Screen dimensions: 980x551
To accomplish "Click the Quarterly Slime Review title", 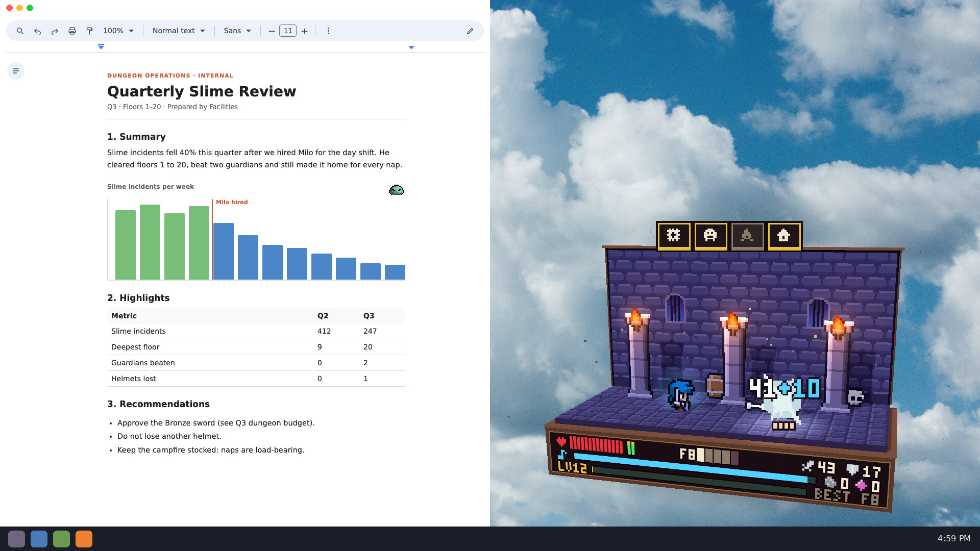I will 202,91.
